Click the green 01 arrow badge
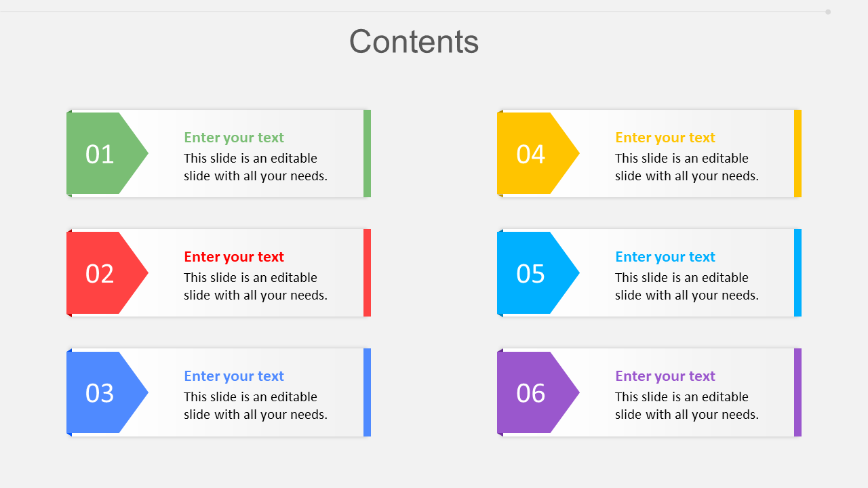 tap(102, 154)
